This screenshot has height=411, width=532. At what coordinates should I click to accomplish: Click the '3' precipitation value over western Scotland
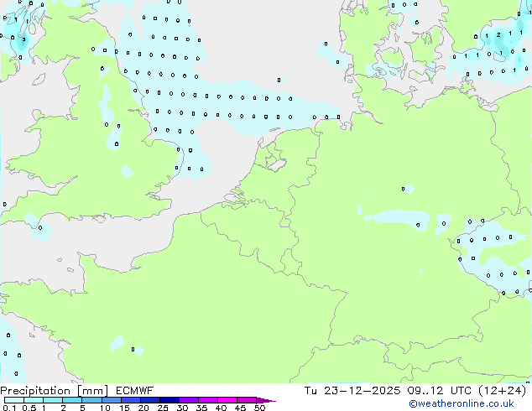23,39
